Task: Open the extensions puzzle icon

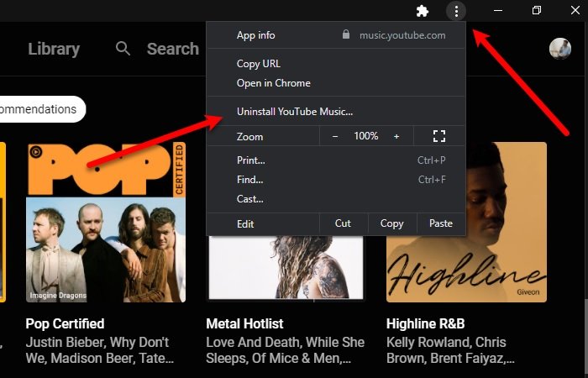Action: click(423, 11)
